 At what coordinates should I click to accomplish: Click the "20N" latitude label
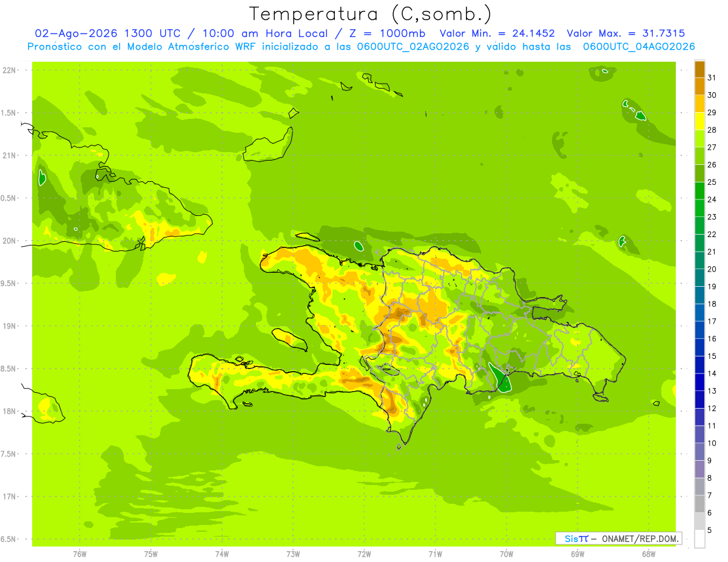click(x=10, y=241)
